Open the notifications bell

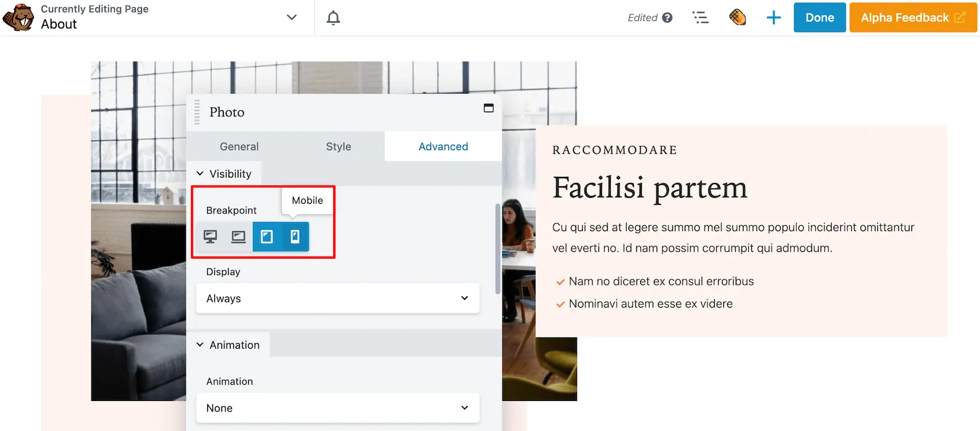pyautogui.click(x=334, y=18)
